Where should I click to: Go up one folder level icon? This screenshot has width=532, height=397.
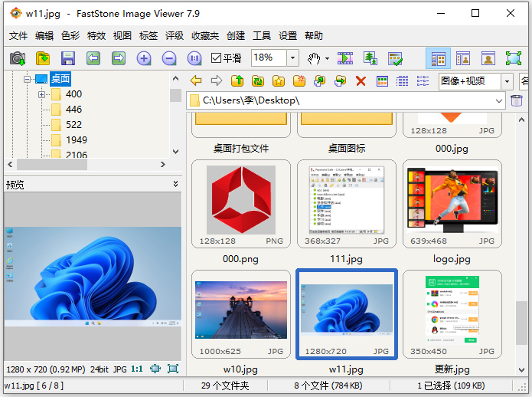coord(237,80)
